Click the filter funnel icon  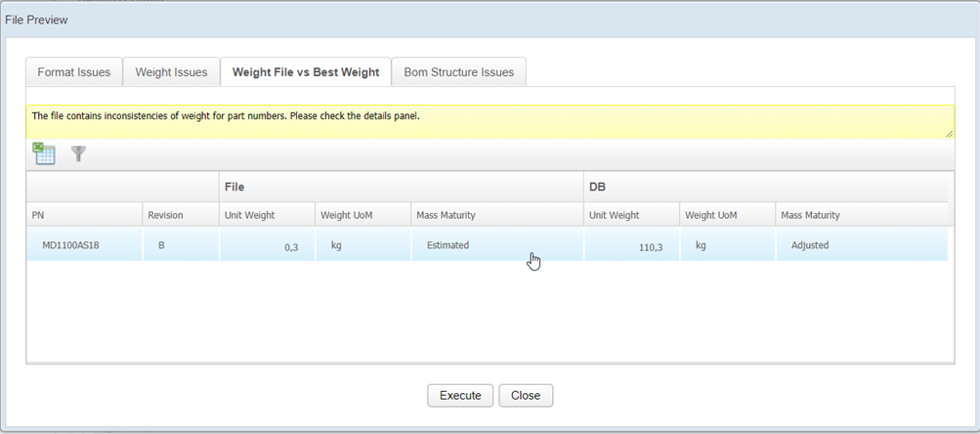click(79, 153)
